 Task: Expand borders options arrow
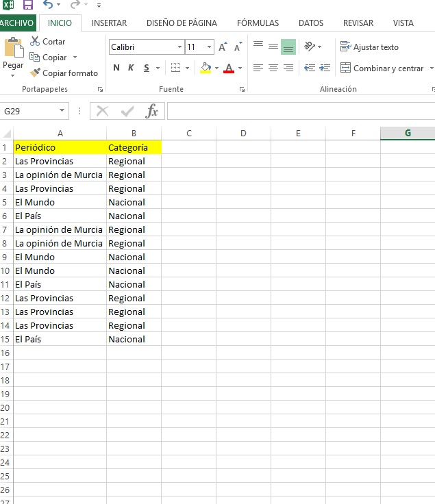click(188, 68)
